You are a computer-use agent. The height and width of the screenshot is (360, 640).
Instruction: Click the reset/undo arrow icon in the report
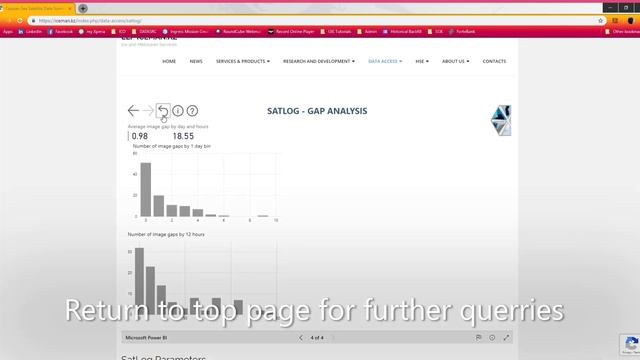(x=163, y=111)
